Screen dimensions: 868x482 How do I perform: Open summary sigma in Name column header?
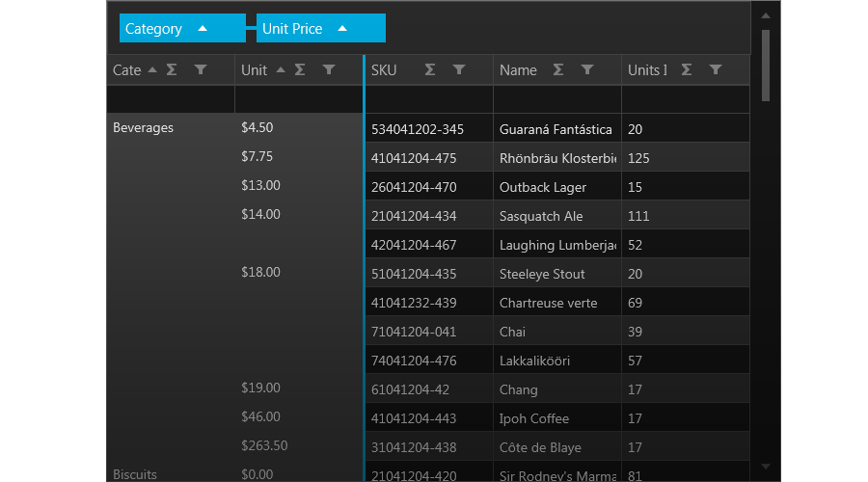coord(558,69)
